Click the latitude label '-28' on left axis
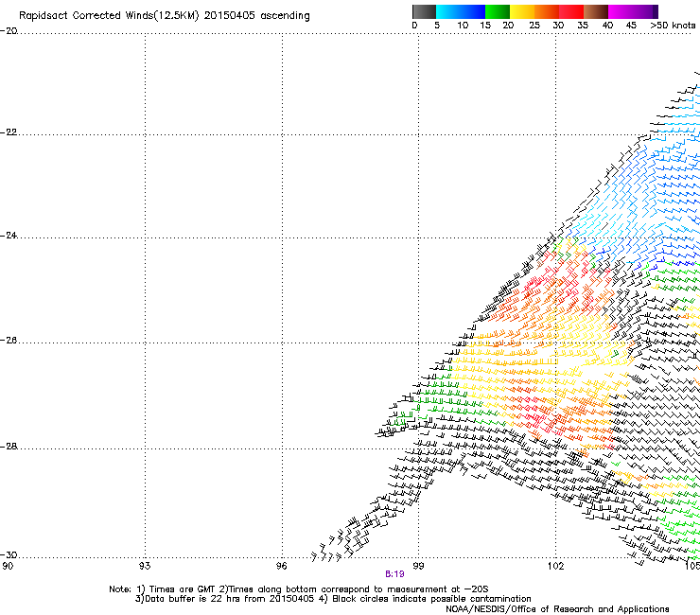 click(9, 447)
